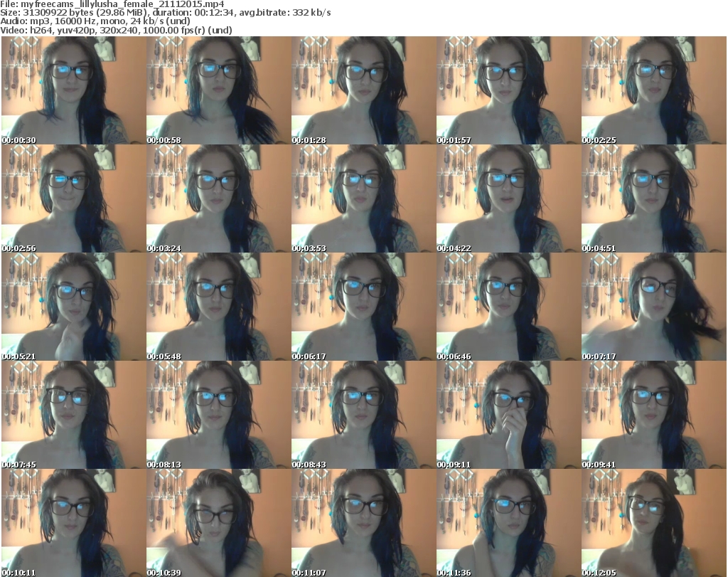The height and width of the screenshot is (577, 728).
Task: Click the frame marked 00:10:11
Action: pos(74,523)
